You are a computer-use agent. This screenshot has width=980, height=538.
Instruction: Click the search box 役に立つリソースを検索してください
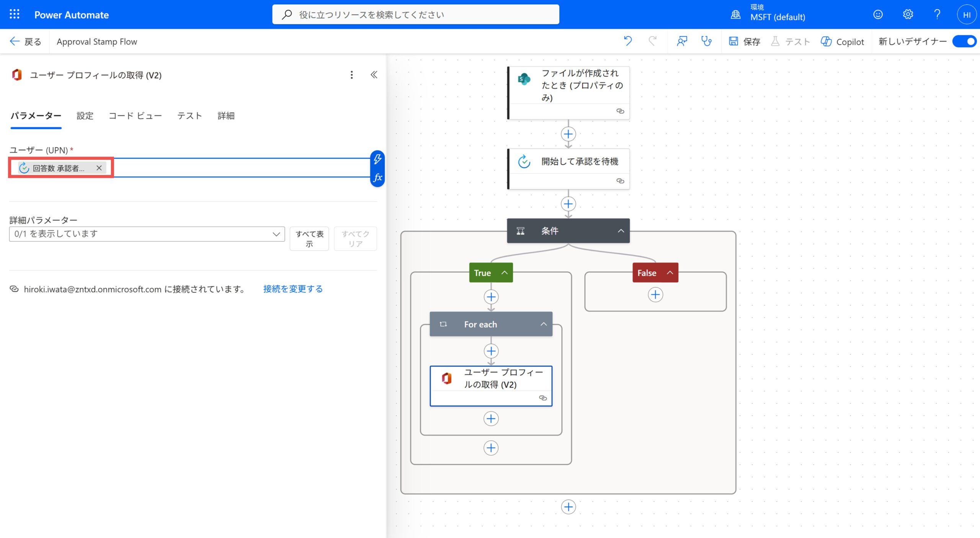[x=415, y=14]
